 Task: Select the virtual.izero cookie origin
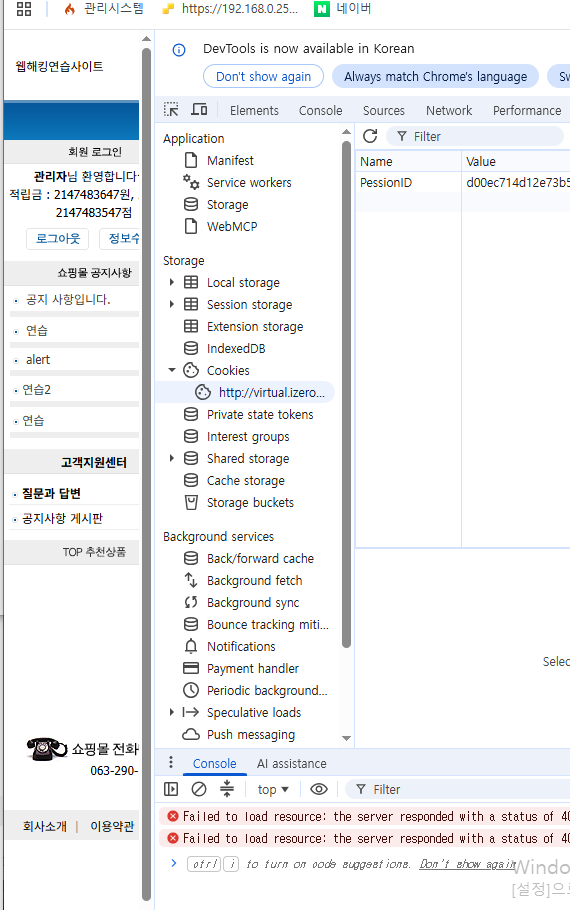[x=272, y=393]
